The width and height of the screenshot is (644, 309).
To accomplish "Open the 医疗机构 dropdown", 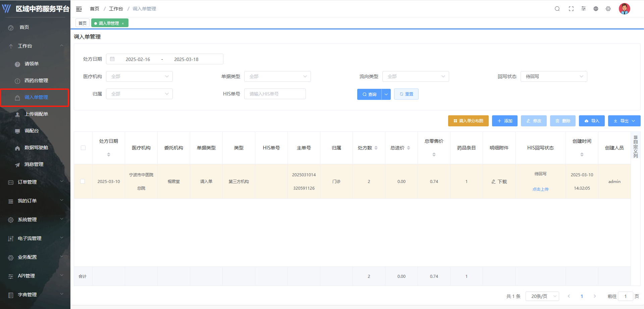I will point(139,76).
